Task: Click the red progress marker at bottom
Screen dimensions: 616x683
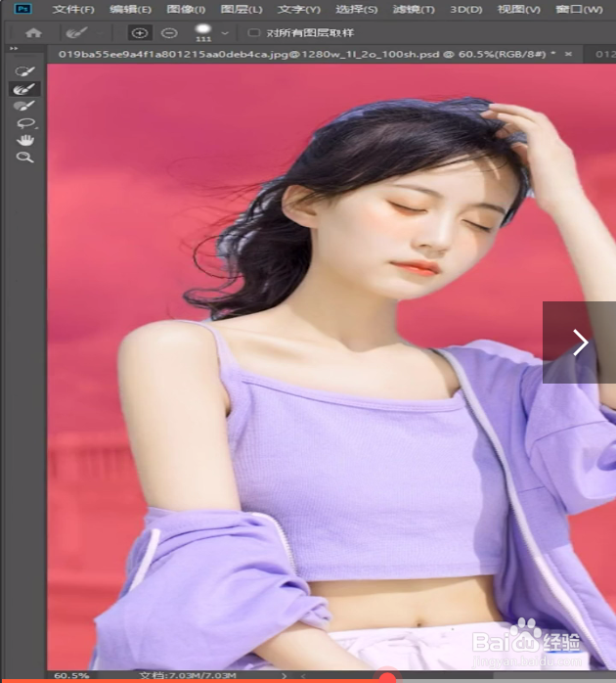Action: [x=387, y=677]
